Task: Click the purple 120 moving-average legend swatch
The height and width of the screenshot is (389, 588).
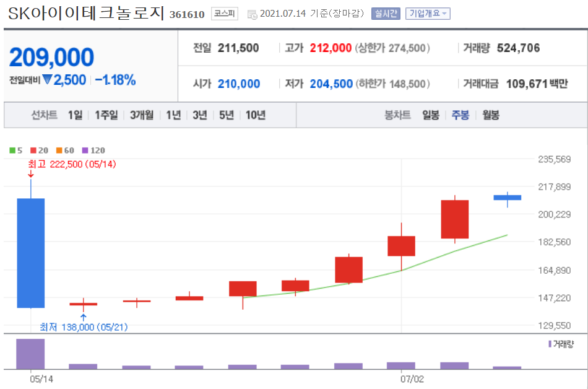Action: 85,151
